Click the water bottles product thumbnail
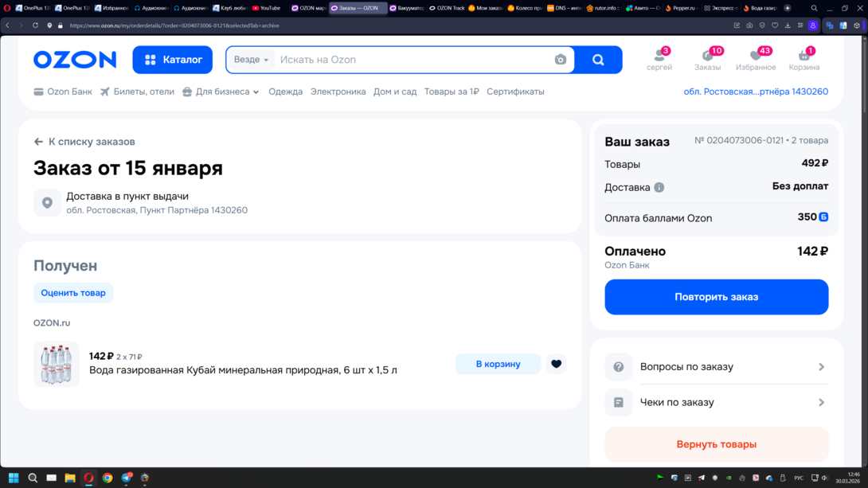This screenshot has height=488, width=868. [57, 364]
